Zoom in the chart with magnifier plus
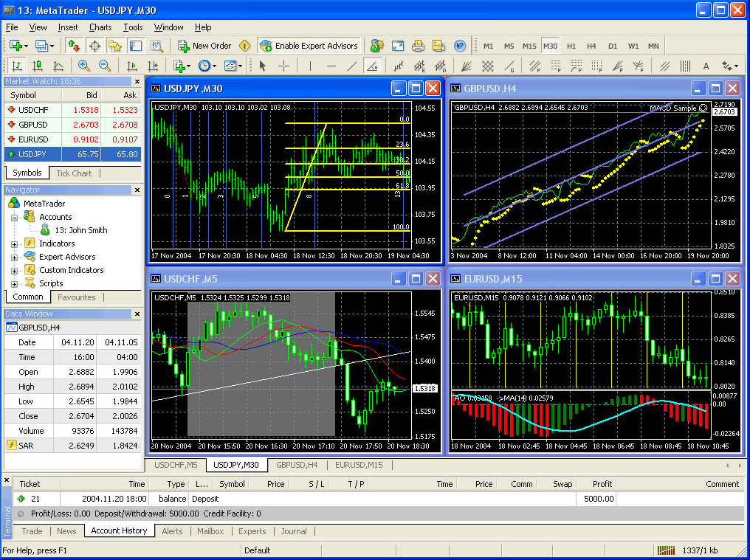The height and width of the screenshot is (560, 750). 84,66
